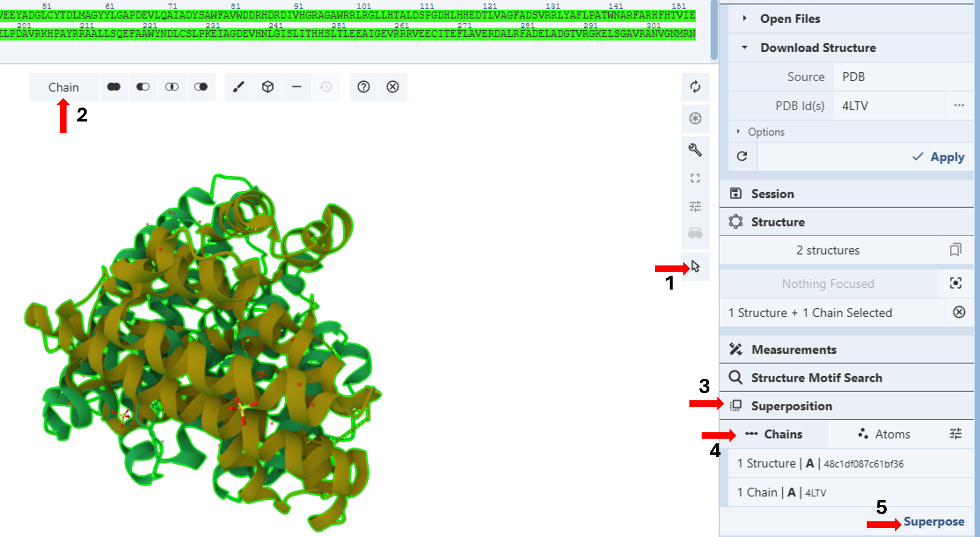The height and width of the screenshot is (537, 980).
Task: Click the subtract selection icon
Action: coord(143,87)
